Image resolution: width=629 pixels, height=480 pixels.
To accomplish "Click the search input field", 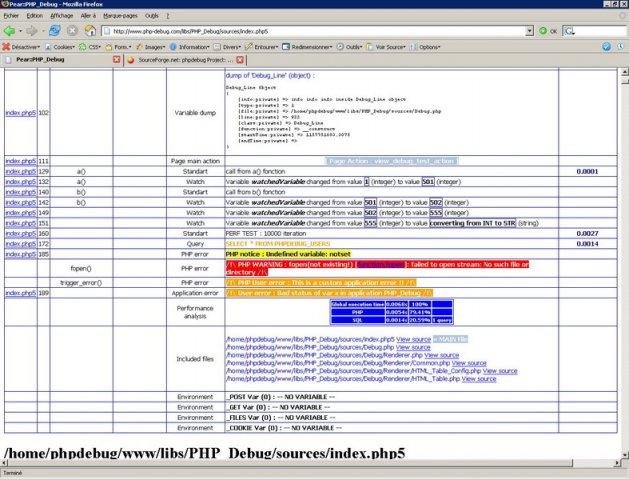I will pyautogui.click(x=601, y=31).
